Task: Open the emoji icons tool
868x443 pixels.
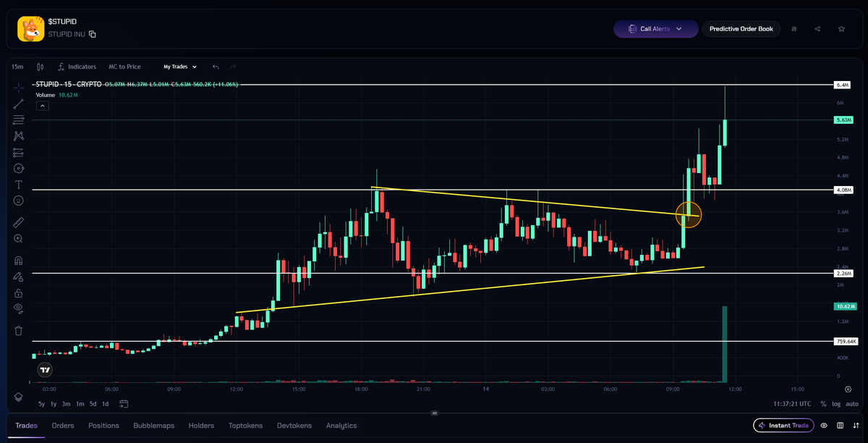Action: (19, 201)
